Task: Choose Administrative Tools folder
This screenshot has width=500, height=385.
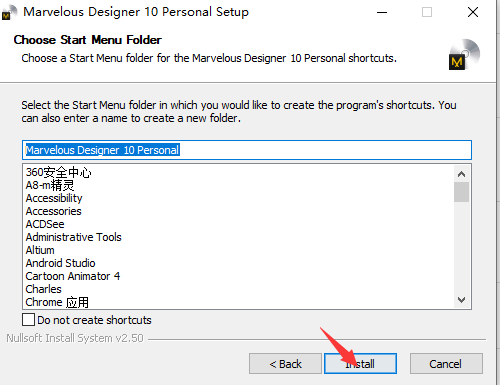Action: [74, 237]
